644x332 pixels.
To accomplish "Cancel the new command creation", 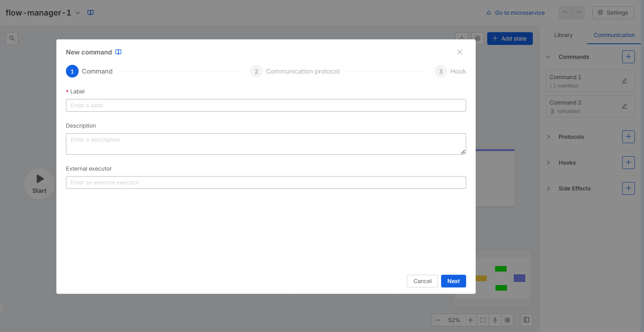I will [x=422, y=281].
